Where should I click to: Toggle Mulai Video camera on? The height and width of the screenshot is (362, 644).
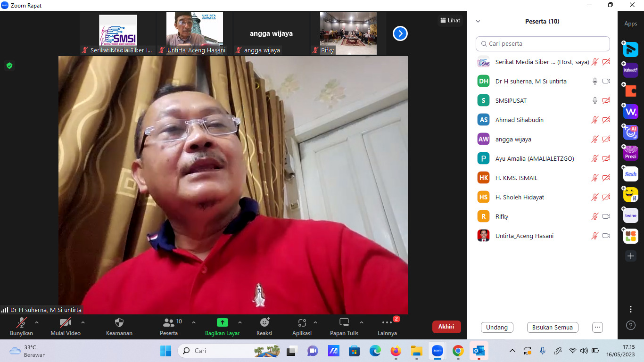tap(65, 323)
